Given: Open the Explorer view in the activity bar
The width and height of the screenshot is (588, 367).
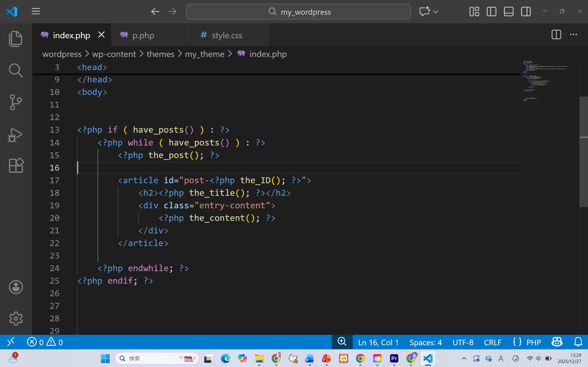Looking at the screenshot, I should click(x=16, y=39).
